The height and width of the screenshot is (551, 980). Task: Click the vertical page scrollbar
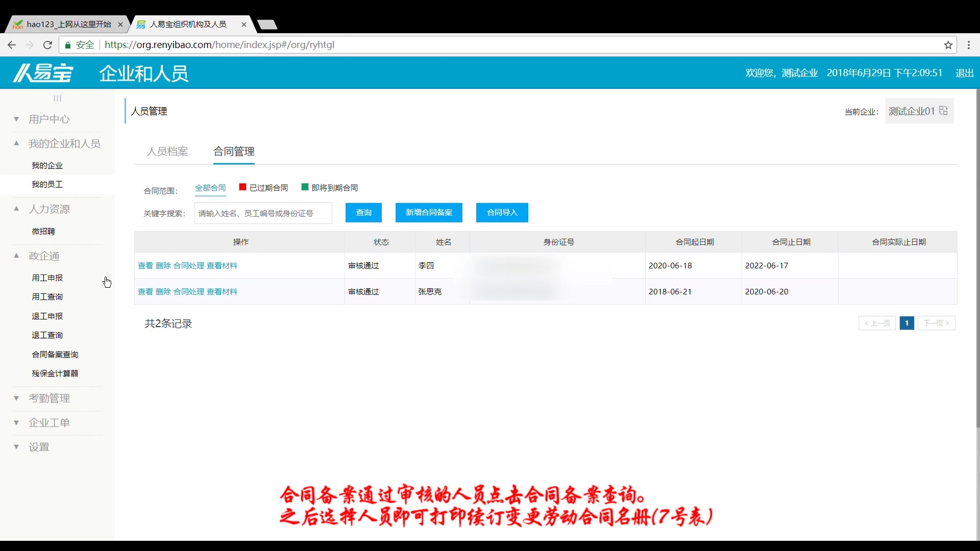coord(977,258)
